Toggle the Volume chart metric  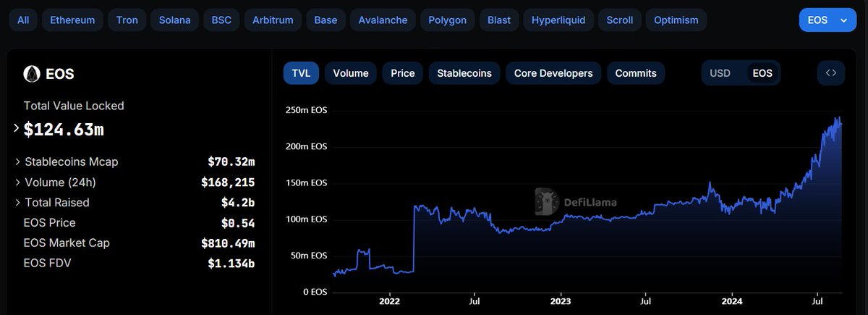point(351,73)
